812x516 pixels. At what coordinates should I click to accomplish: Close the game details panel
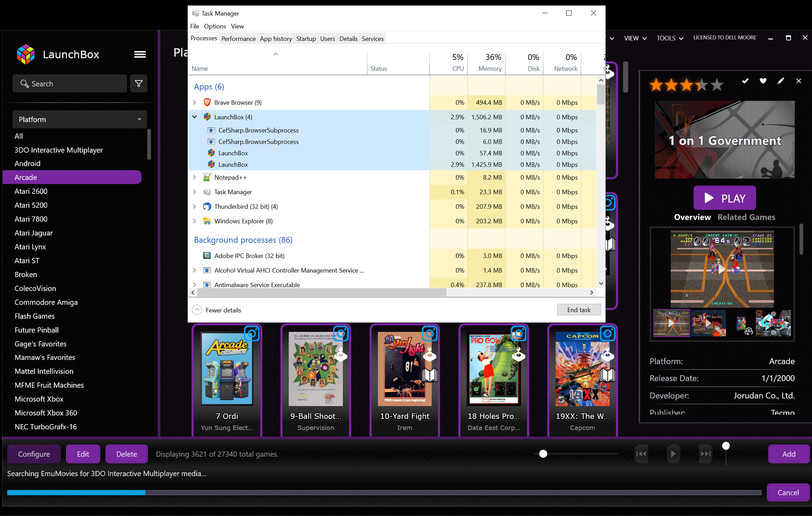[x=799, y=81]
